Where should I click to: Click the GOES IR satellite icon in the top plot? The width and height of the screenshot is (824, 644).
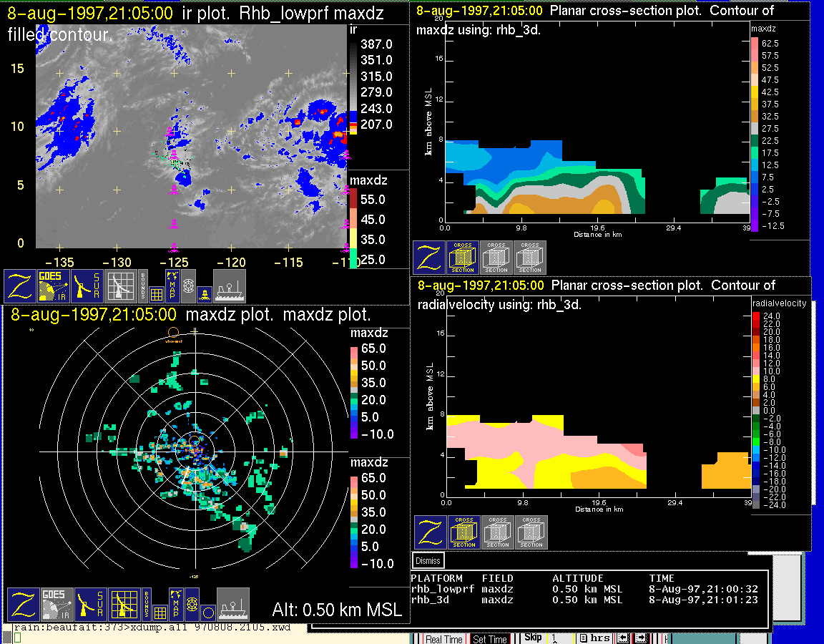tap(54, 286)
